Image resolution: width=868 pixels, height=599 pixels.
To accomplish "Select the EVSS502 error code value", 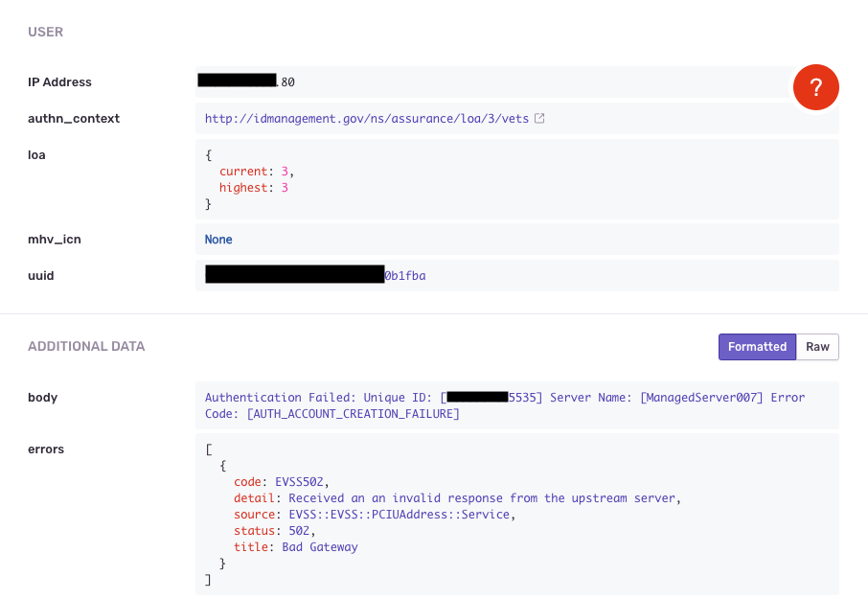I will click(x=301, y=481).
